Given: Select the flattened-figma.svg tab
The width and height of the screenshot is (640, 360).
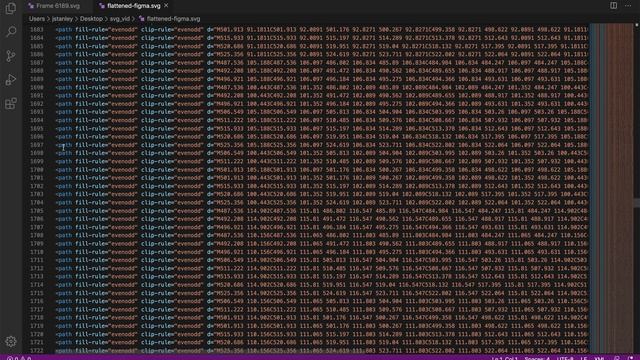Looking at the screenshot, I should tap(133, 6).
